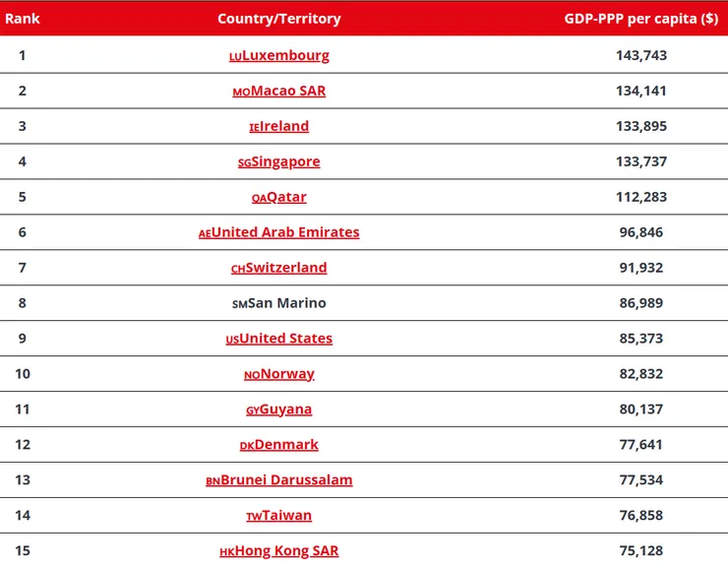Follow the Singapore link
The width and height of the screenshot is (728, 567).
pos(279,161)
